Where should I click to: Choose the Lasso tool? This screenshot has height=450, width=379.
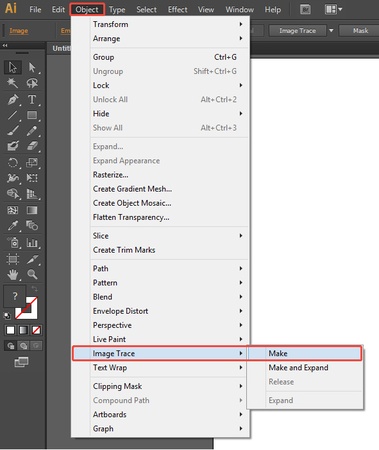(32, 83)
